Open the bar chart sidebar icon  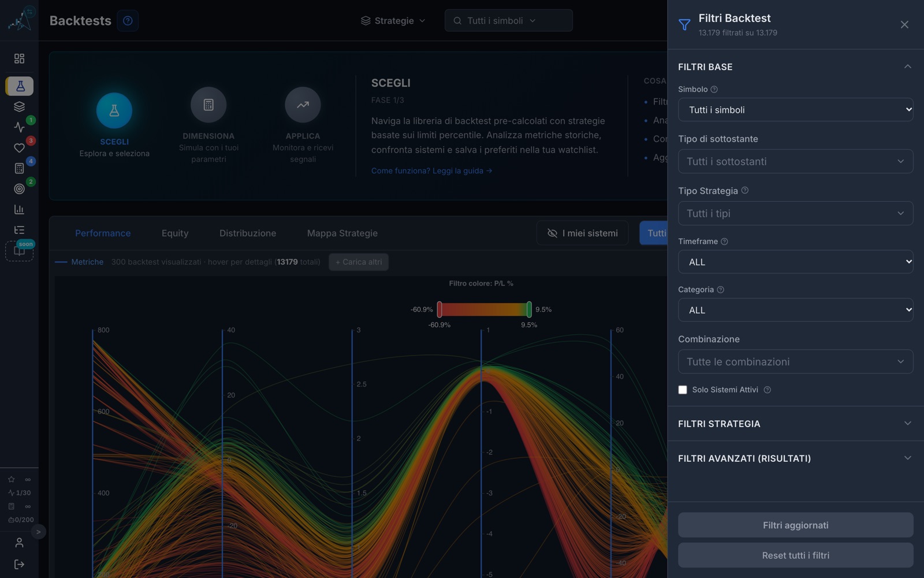point(19,209)
